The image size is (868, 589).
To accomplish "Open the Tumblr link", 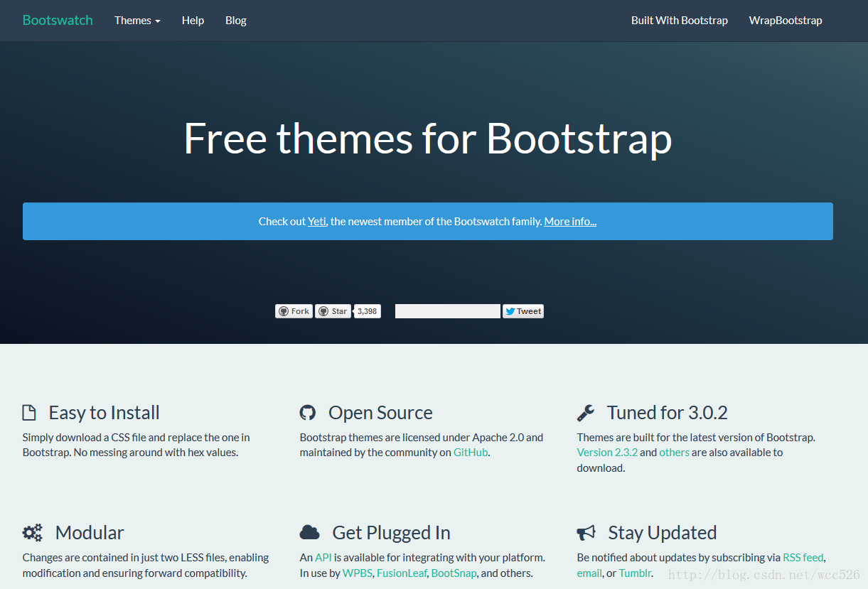I will point(635,573).
